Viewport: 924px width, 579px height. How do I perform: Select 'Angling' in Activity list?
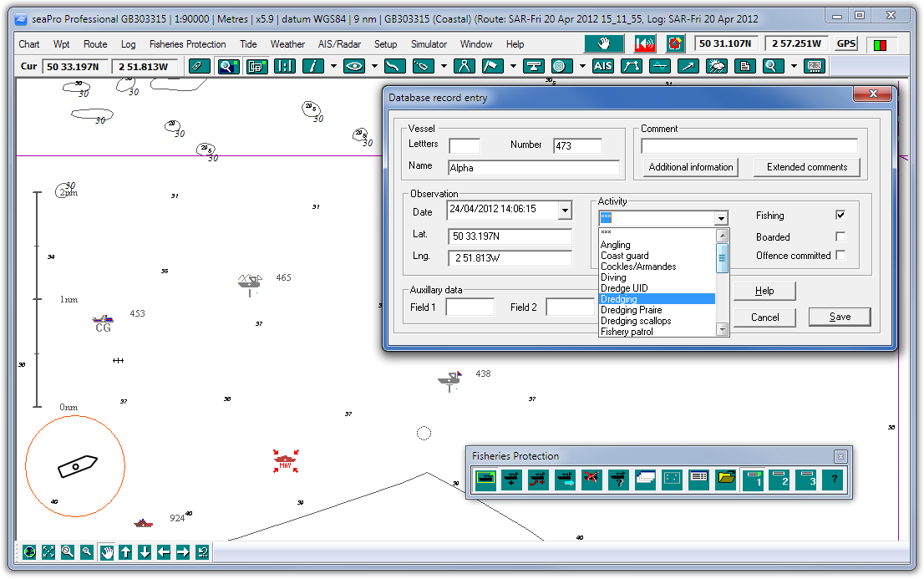657,245
